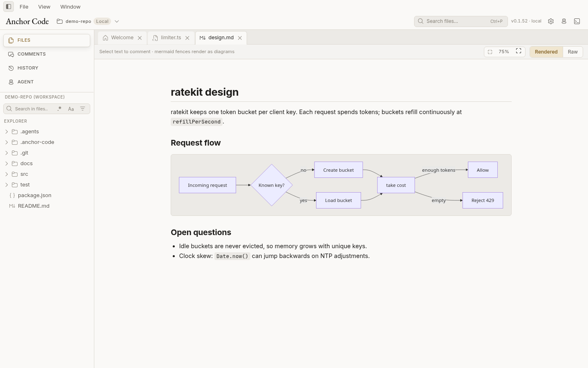
Task: Close the Welcome tab
Action: [x=140, y=38]
